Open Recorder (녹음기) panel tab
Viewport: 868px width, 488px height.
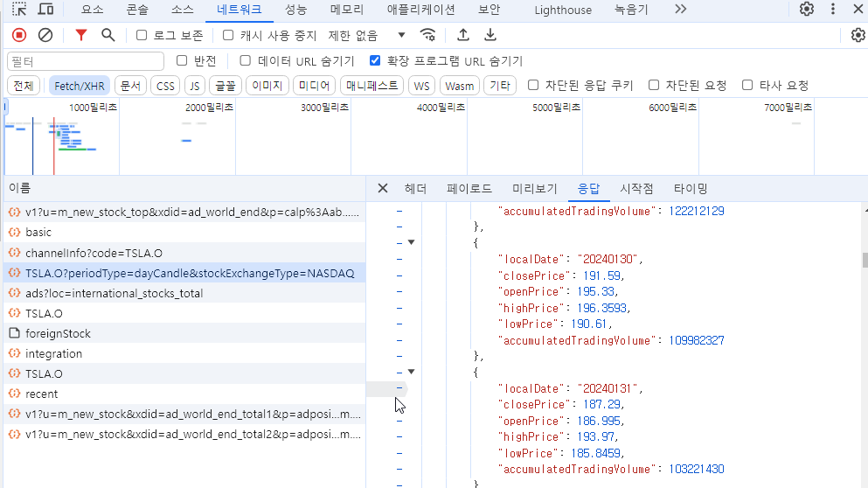tap(631, 10)
